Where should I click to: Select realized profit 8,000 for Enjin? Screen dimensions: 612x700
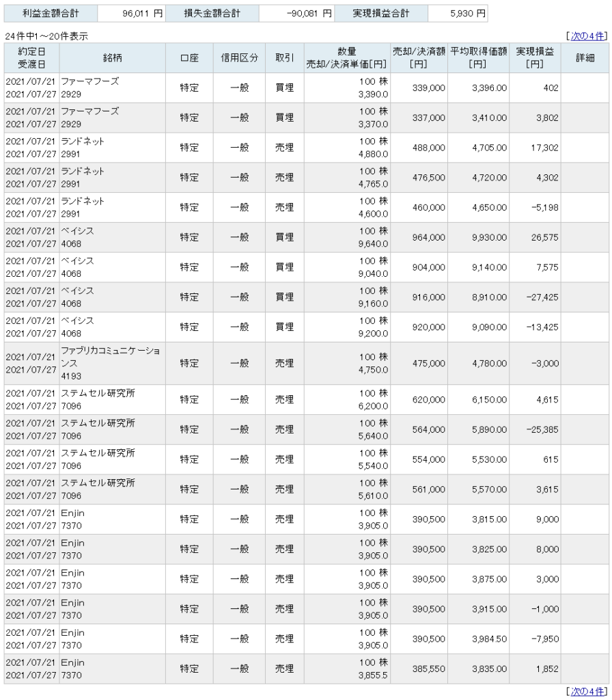[535, 549]
